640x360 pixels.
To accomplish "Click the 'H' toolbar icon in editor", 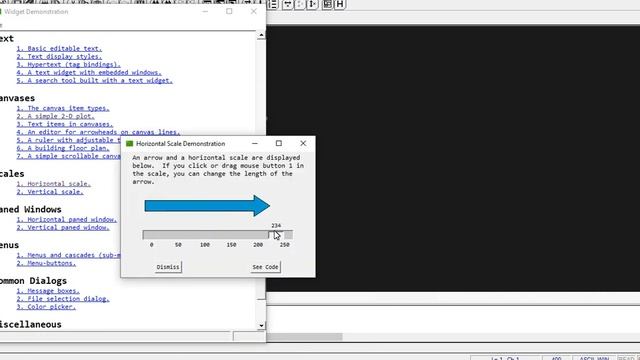I will 340,4.
